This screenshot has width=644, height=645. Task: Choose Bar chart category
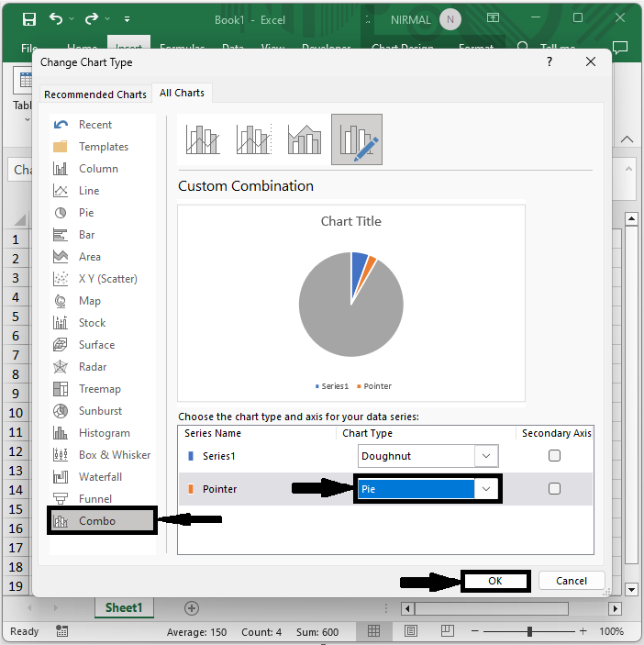(102, 235)
